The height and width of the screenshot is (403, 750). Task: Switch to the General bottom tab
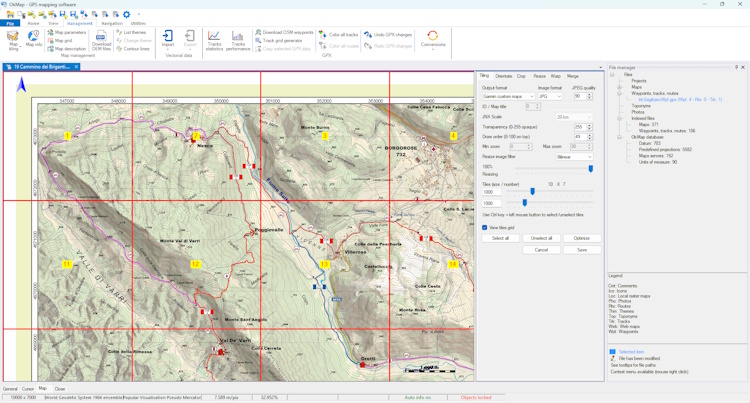(x=10, y=389)
